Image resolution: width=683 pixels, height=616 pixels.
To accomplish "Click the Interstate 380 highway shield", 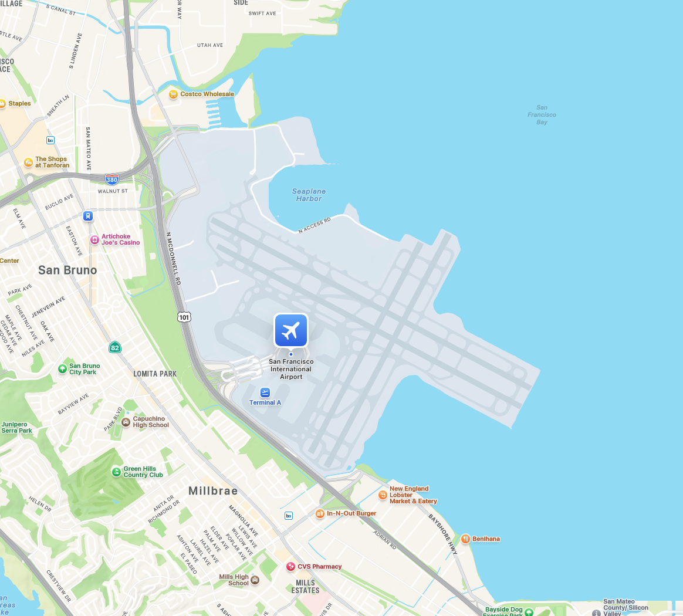I will pos(112,179).
